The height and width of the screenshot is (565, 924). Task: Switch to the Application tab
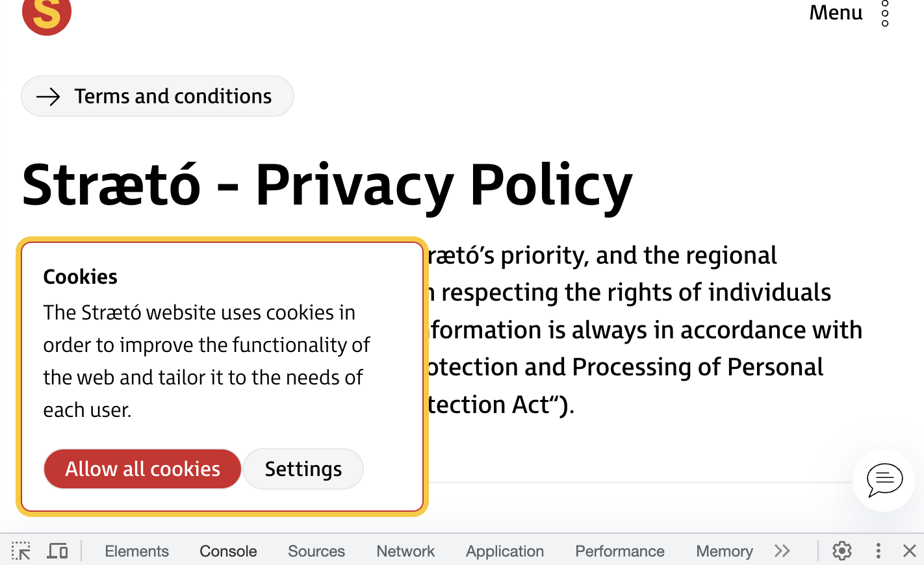click(x=504, y=551)
